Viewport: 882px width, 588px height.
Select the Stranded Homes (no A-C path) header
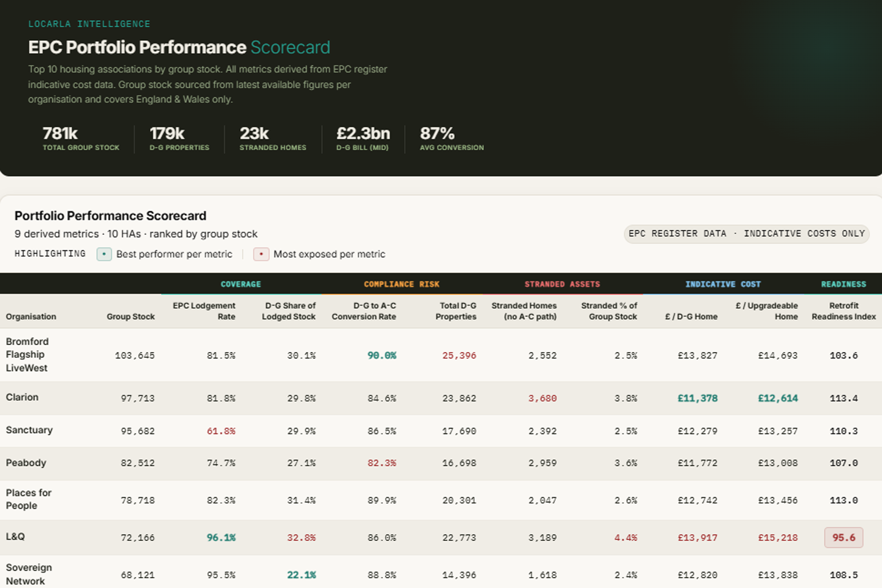[x=524, y=311]
